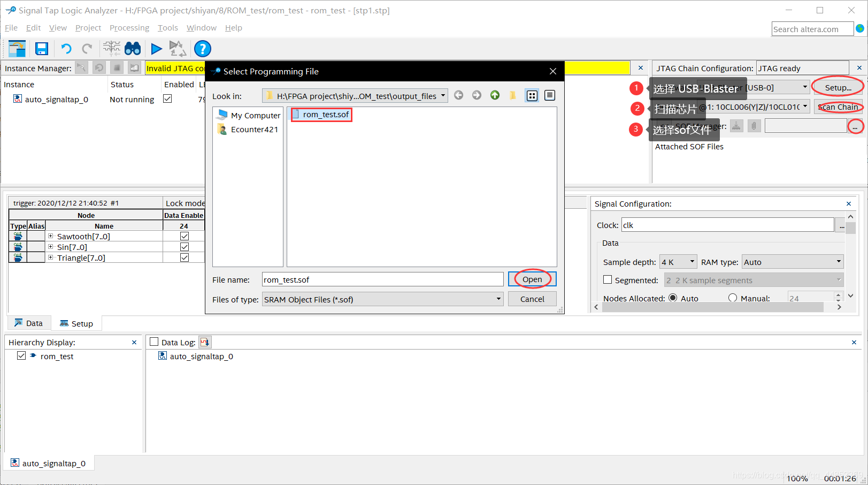Switch file dialog to detail view

tap(550, 95)
